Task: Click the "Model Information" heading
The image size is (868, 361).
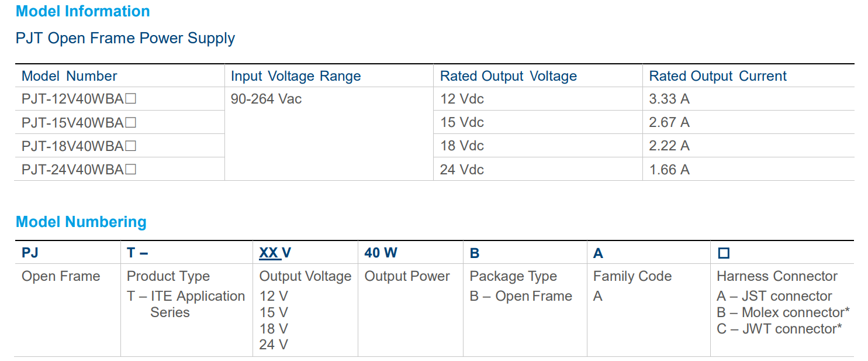Action: [82, 11]
